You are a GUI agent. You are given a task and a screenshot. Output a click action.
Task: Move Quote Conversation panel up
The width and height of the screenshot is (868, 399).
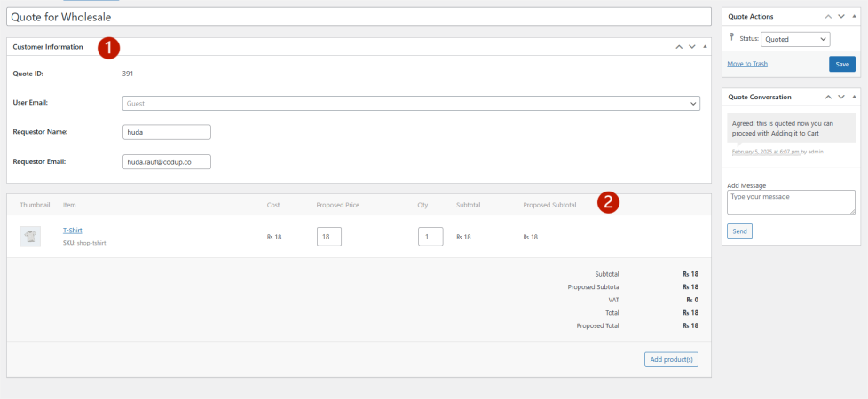click(828, 97)
